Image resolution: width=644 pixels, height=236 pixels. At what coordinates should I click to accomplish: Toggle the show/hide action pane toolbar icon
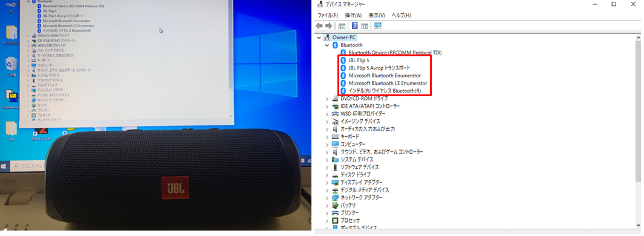pyautogui.click(x=364, y=26)
